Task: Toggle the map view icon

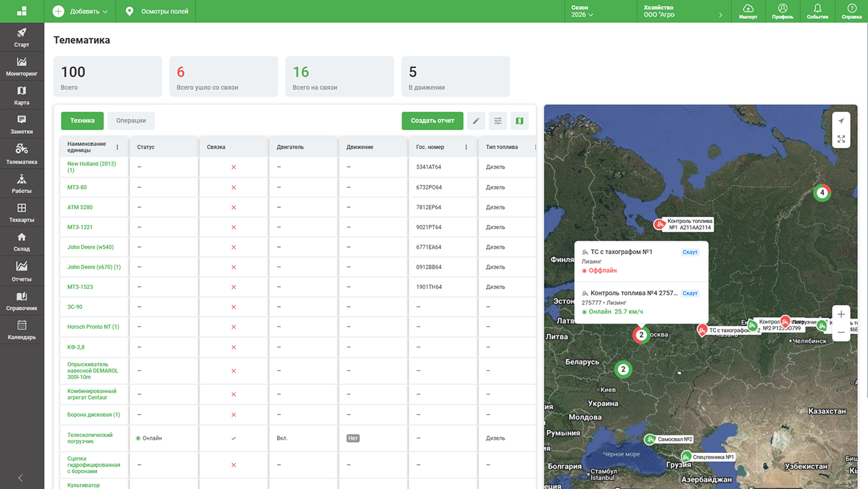Action: pyautogui.click(x=519, y=121)
